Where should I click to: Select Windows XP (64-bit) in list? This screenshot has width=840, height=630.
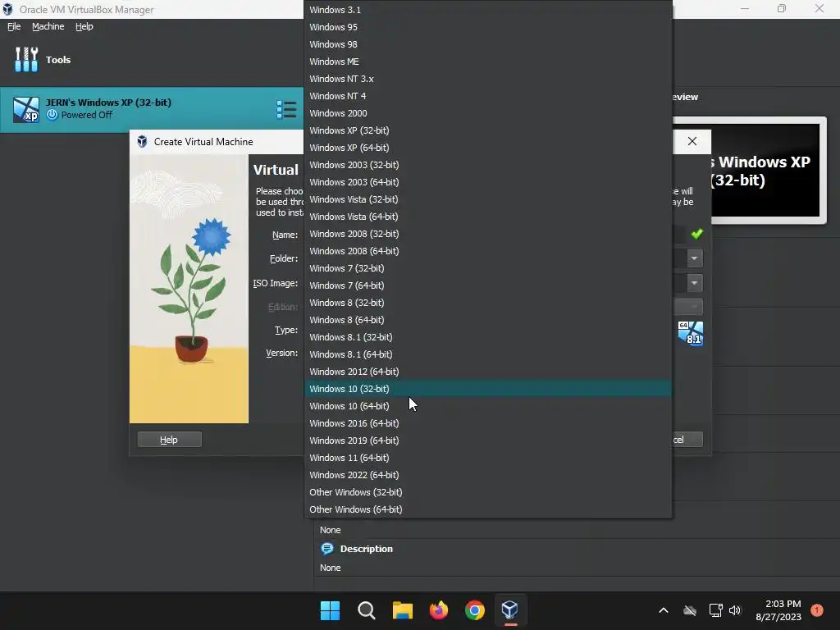coord(488,148)
